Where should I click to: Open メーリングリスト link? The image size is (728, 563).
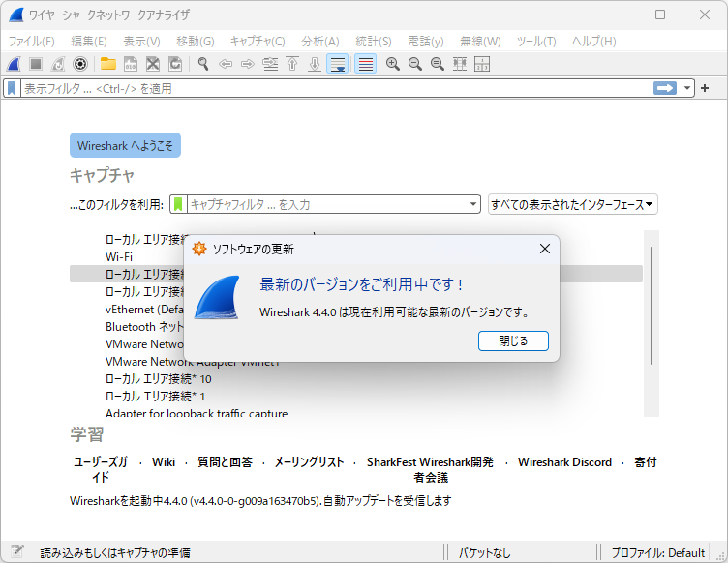click(309, 461)
